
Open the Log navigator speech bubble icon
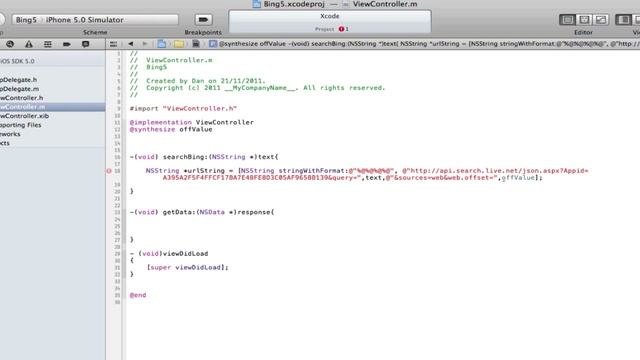(85, 44)
